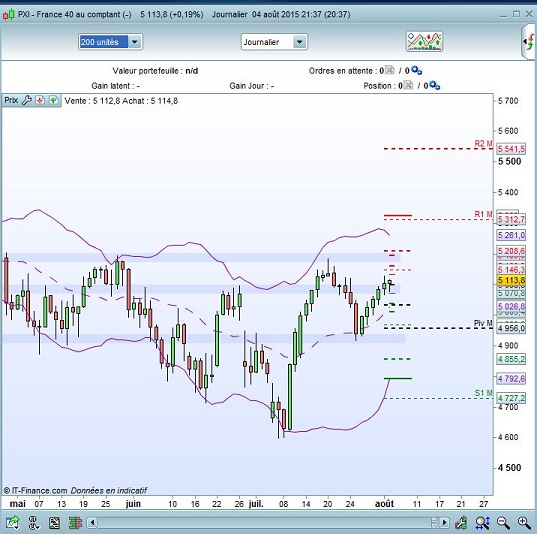Image resolution: width=537 pixels, height=534 pixels.
Task: Click the 5 208,6 red price label
Action: click(511, 251)
